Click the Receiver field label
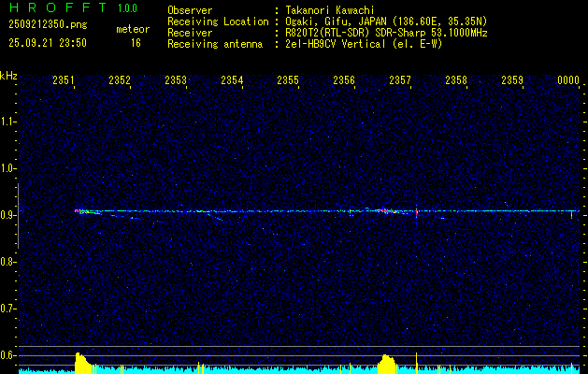The height and width of the screenshot is (374, 588). (x=190, y=33)
